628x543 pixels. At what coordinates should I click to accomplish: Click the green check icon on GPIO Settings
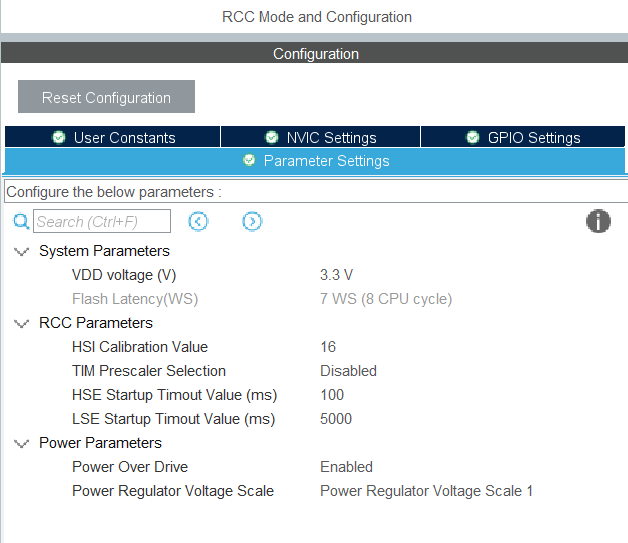pos(473,137)
